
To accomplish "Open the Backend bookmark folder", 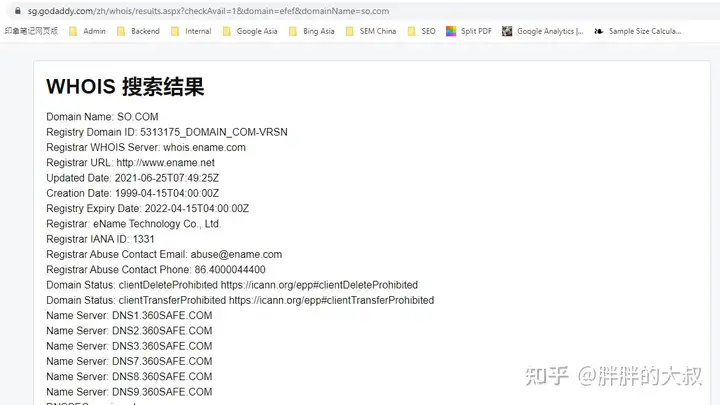I will (138, 31).
